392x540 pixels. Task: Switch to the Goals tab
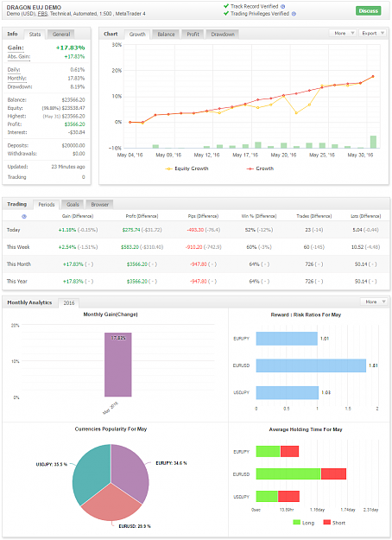coord(73,204)
